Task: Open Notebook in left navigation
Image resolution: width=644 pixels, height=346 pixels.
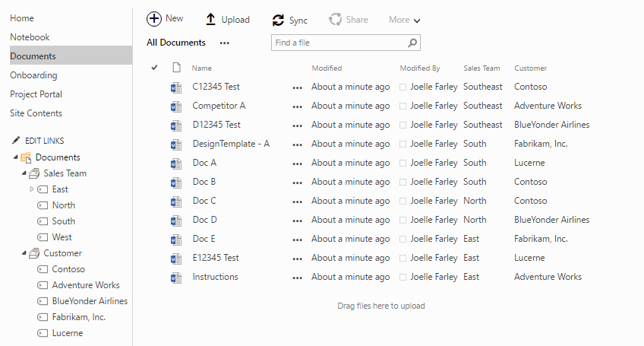Action: click(30, 37)
